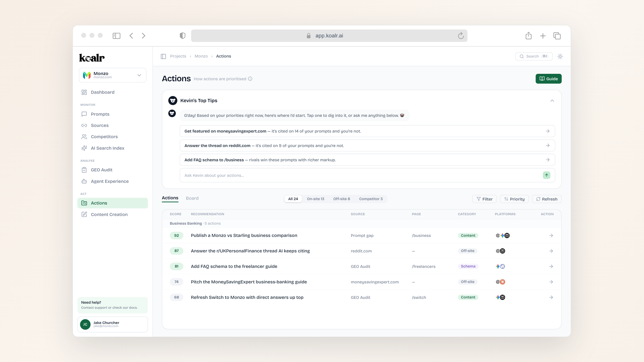Open the Filter options

tap(484, 199)
